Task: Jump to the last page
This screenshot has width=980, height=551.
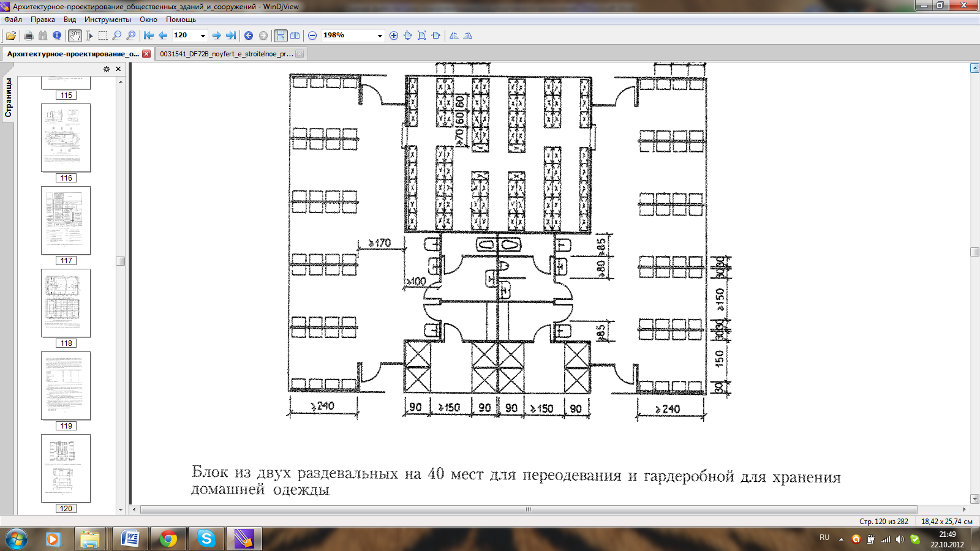Action: coord(231,36)
